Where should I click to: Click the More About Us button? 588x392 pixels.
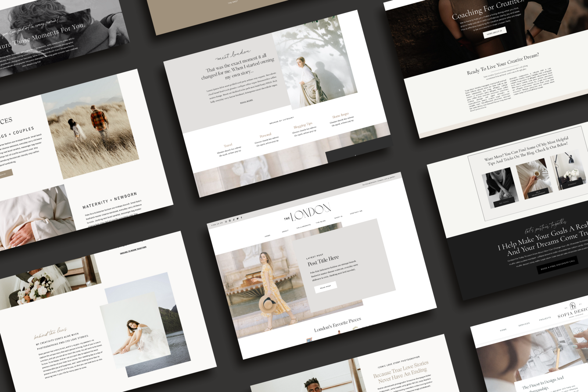[494, 33]
